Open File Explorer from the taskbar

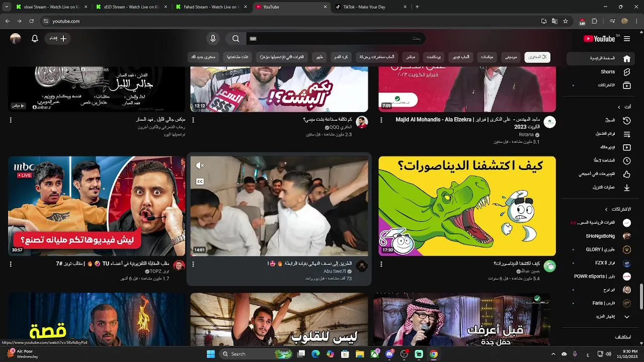point(360,354)
